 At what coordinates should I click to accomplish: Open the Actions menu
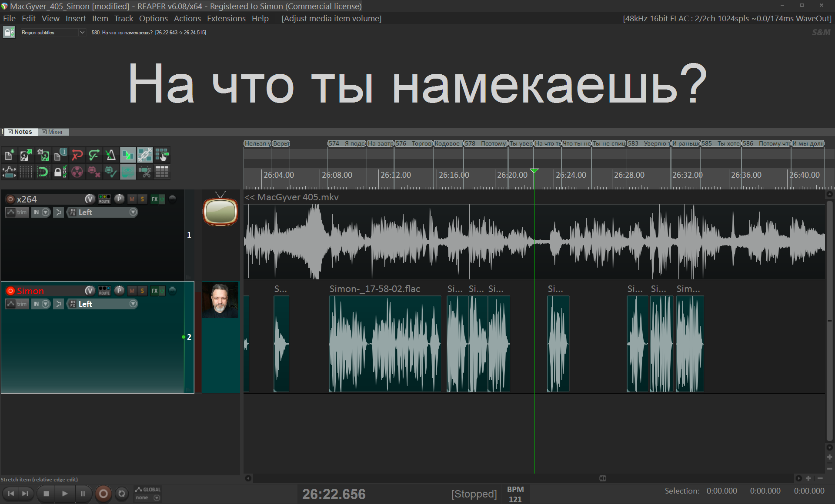pyautogui.click(x=187, y=19)
